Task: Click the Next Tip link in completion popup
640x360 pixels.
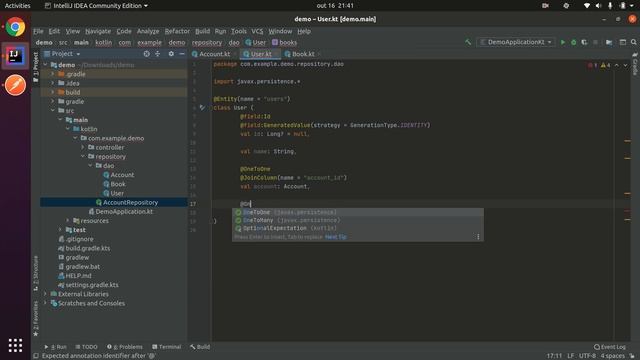Action: pos(336,237)
